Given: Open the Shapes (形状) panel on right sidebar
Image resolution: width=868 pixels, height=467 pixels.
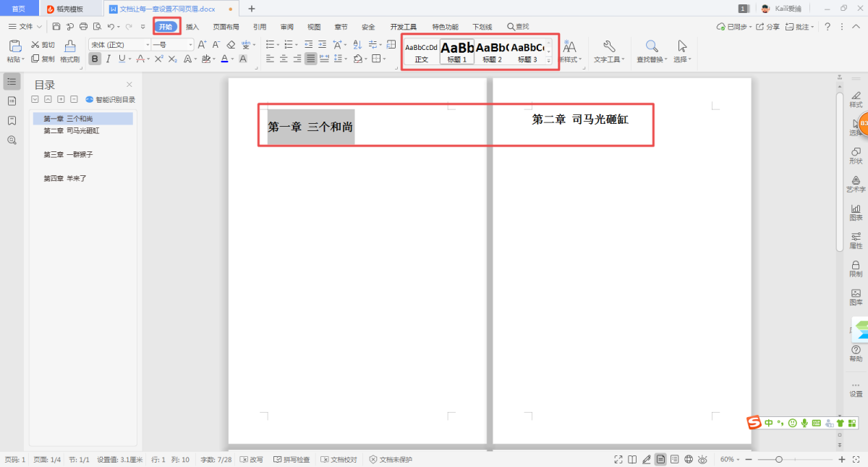Looking at the screenshot, I should click(x=856, y=156).
